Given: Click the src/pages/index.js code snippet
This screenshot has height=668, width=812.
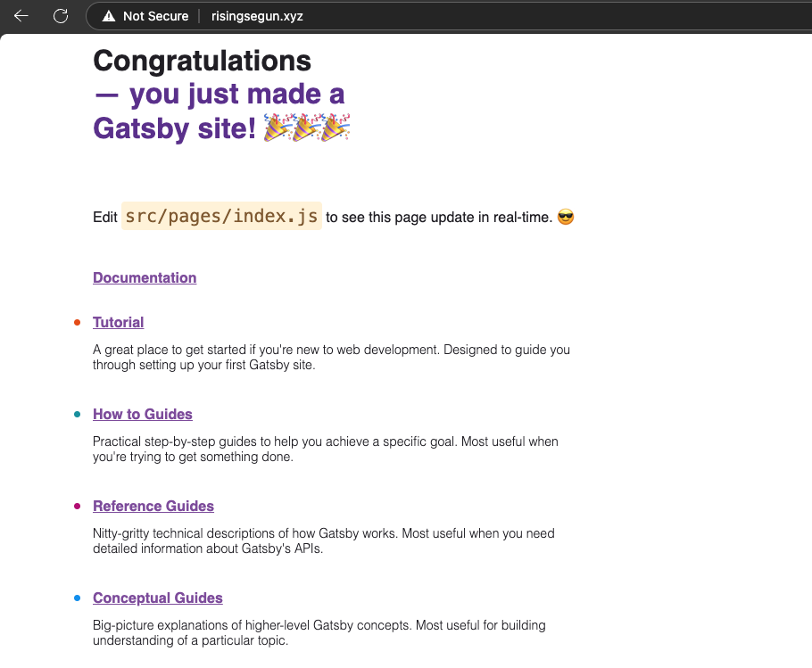Looking at the screenshot, I should 221,217.
